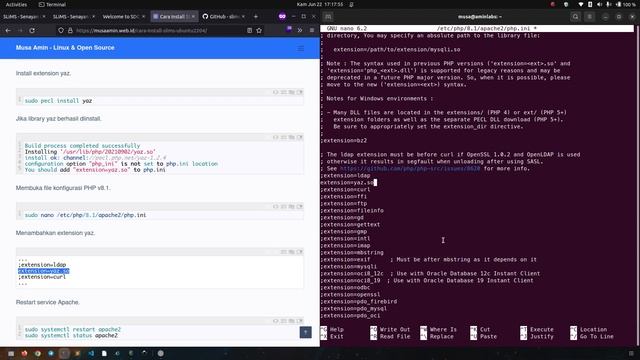640x360 pixels.
Task: Show more browser tools via double-chevron
Action: tap(300, 30)
